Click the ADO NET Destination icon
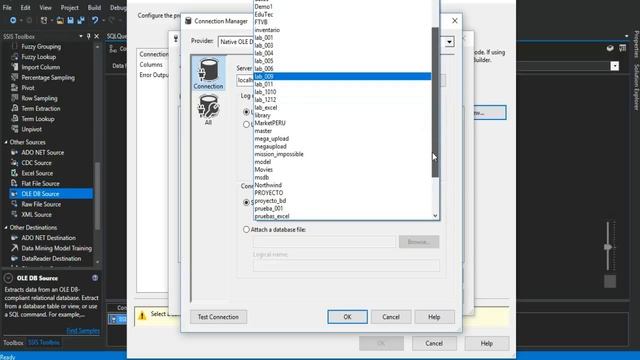The image size is (640, 360). [x=15, y=238]
